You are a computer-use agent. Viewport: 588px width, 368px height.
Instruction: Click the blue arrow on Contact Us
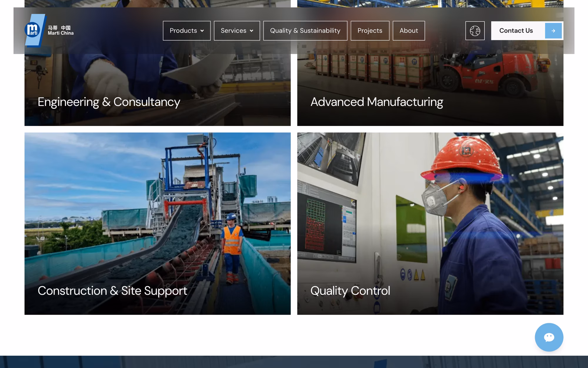pos(553,31)
